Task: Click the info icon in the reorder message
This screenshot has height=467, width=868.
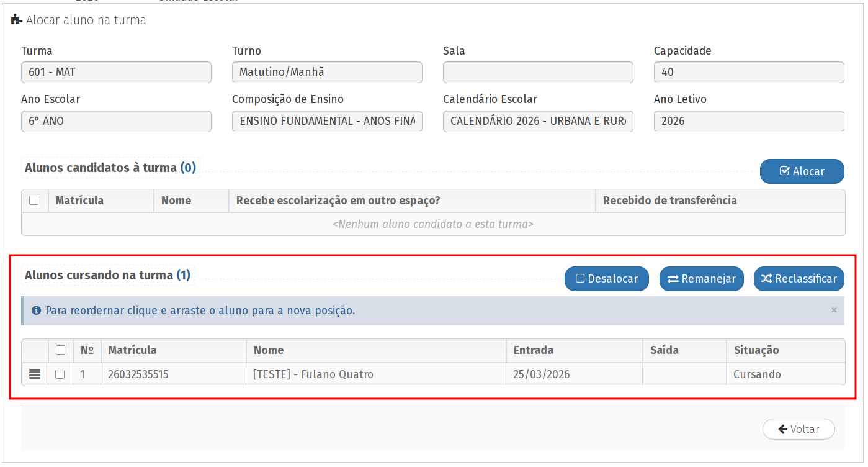Action: click(x=37, y=311)
